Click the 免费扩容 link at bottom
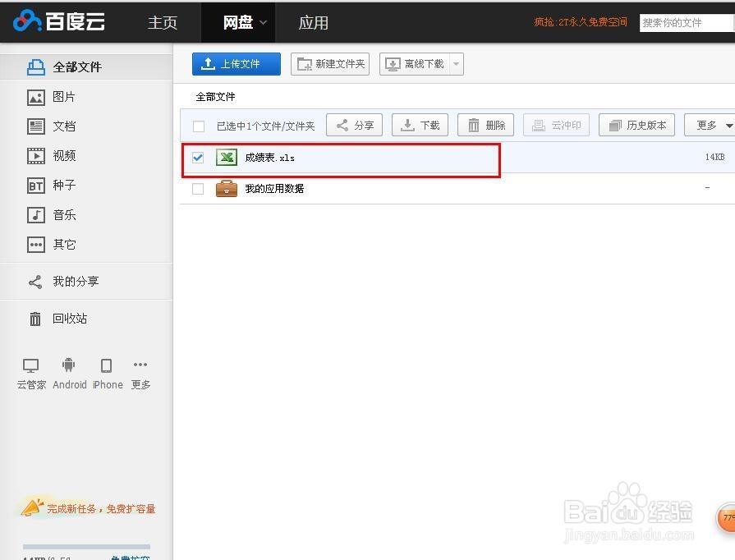The width and height of the screenshot is (735, 560). 130,557
